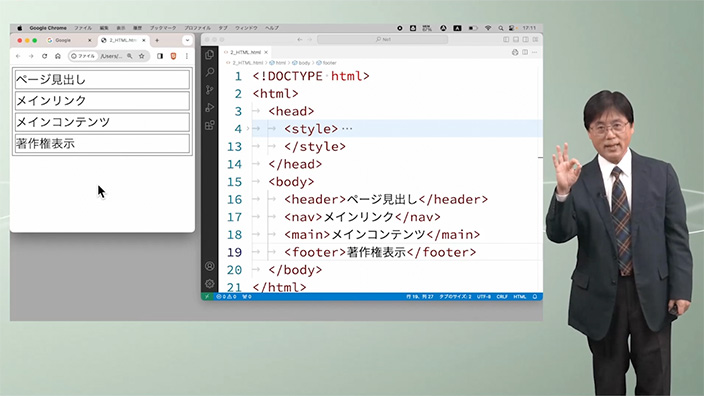Click the html breadcrumb in VS Code
This screenshot has height=396, width=704.
(x=278, y=63)
